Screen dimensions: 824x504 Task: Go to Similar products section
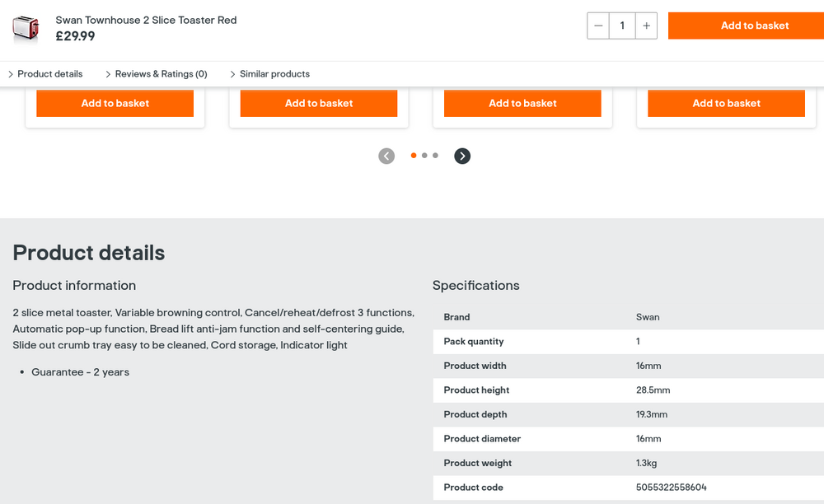[x=275, y=74]
